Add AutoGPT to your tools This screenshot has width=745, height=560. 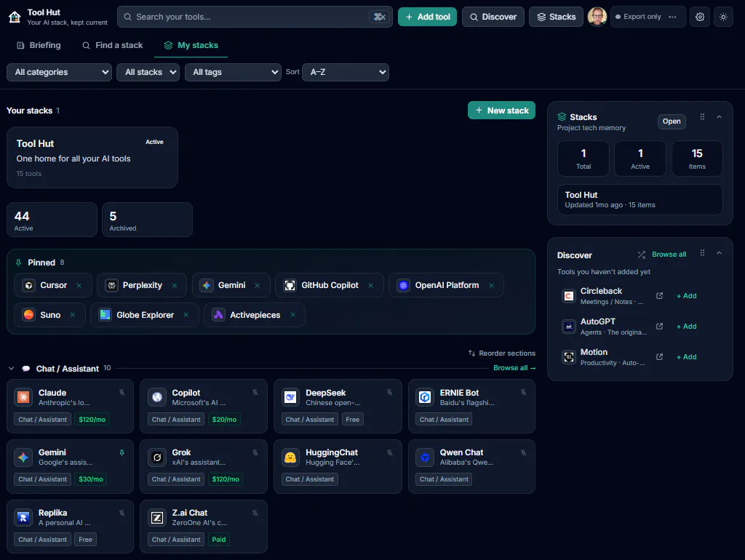tap(687, 327)
